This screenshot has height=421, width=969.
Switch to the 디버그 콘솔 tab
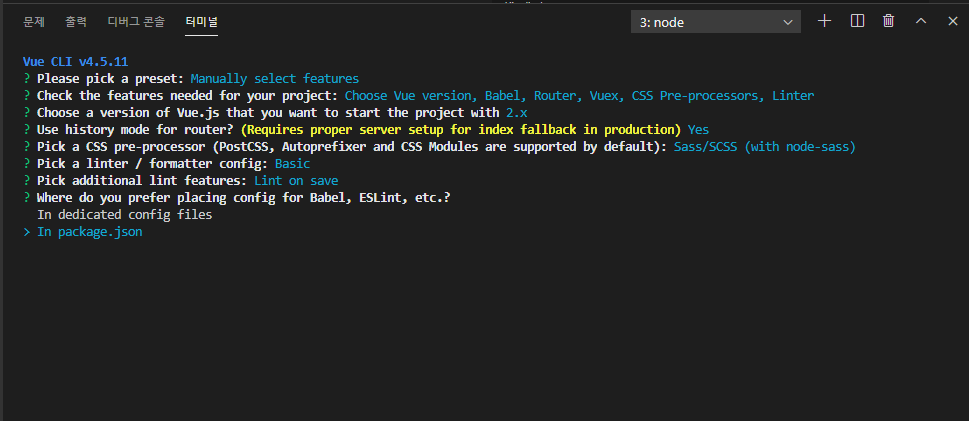tap(136, 22)
